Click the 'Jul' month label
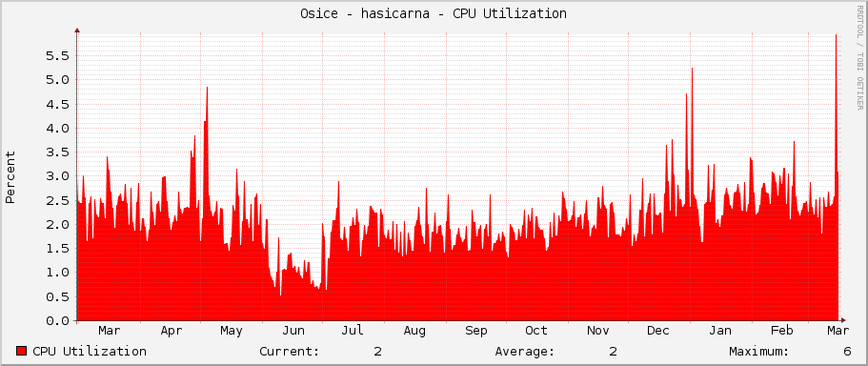This screenshot has height=366, width=868. tap(353, 331)
